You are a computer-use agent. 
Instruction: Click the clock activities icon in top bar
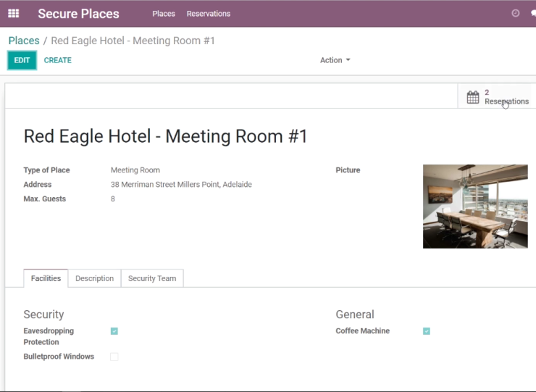pyautogui.click(x=515, y=13)
